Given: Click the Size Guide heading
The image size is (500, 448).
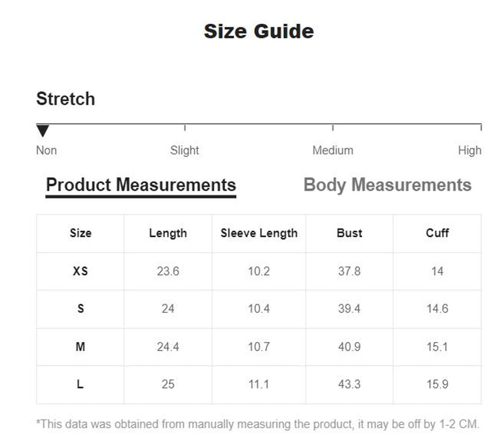Looking at the screenshot, I should pos(259,31).
